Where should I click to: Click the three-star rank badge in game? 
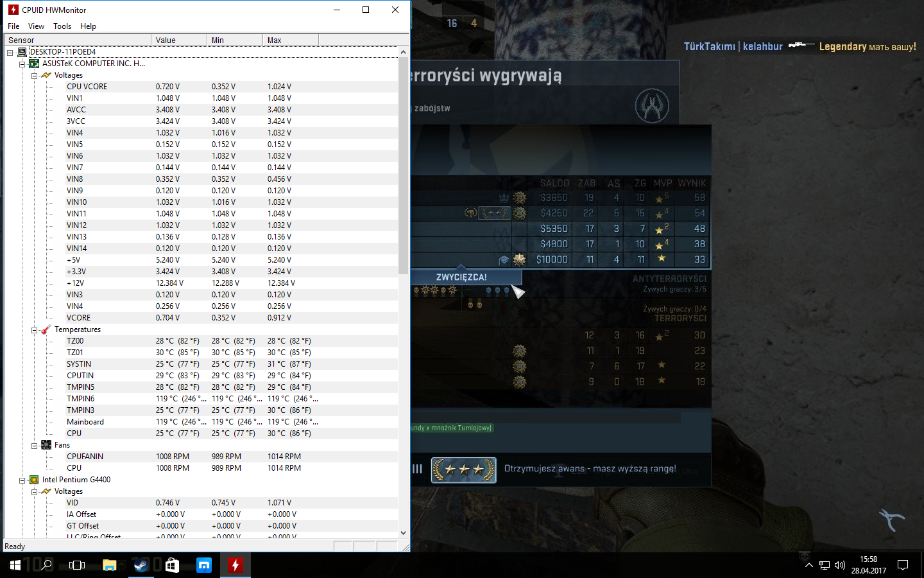pos(464,470)
